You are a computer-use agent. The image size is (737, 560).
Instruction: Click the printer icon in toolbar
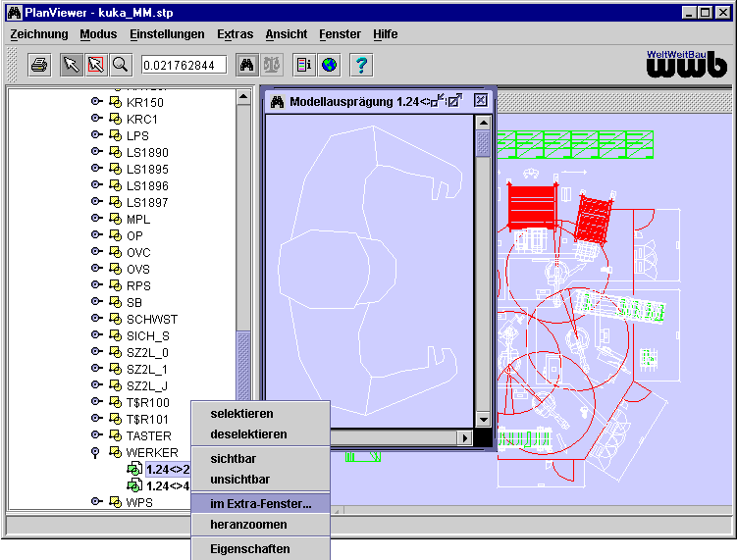[39, 65]
